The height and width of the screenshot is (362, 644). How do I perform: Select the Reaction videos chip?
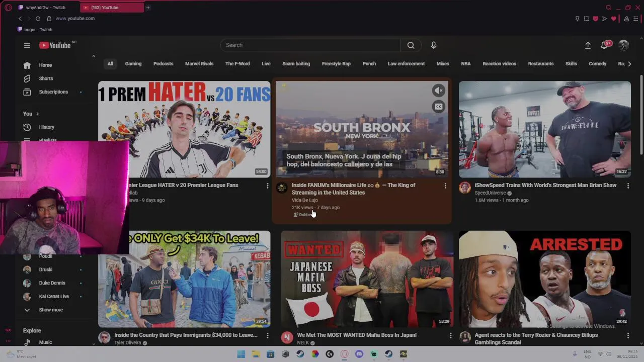tap(499, 64)
